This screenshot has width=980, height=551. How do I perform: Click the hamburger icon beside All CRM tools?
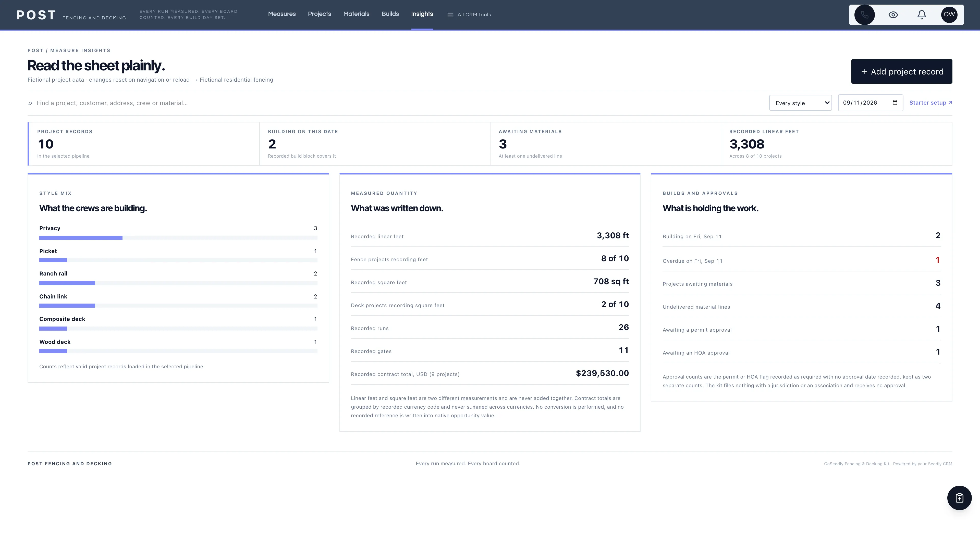450,15
